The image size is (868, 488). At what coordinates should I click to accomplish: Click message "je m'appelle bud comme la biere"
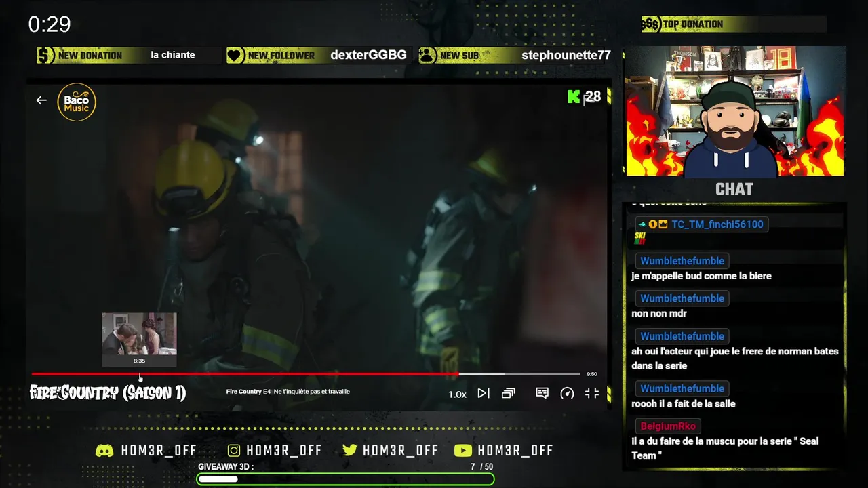[701, 276]
